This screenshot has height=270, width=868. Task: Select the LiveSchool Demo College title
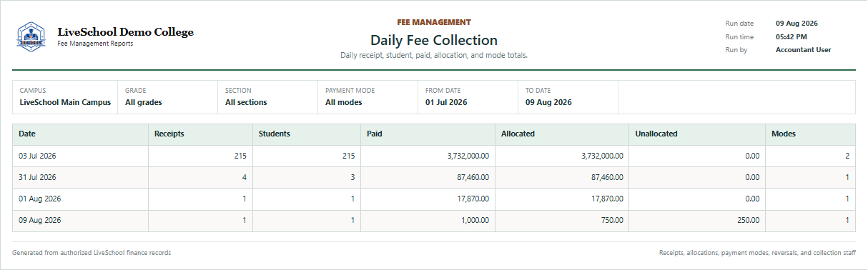click(x=125, y=32)
